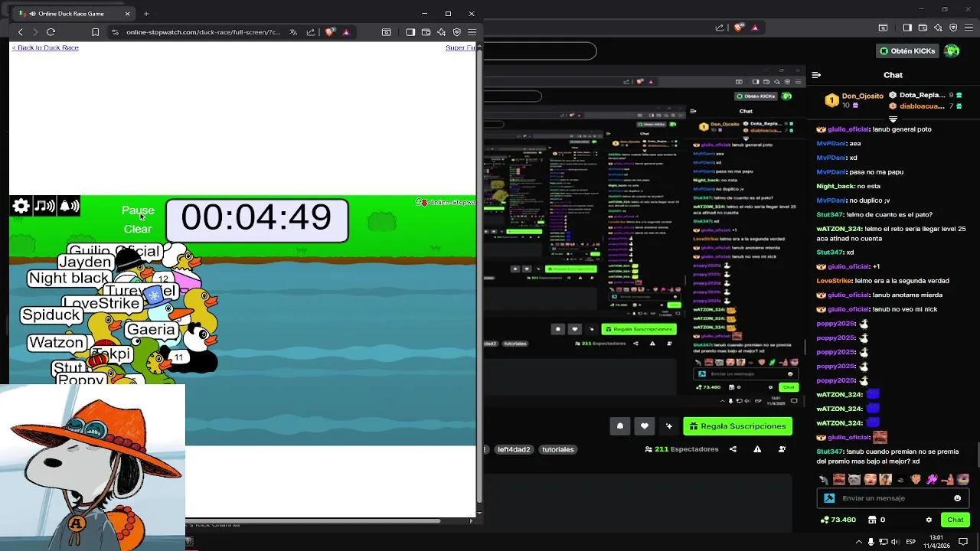Image resolution: width=980 pixels, height=551 pixels.
Task: Collapse the Kick chat panel arrow
Action: [816, 75]
